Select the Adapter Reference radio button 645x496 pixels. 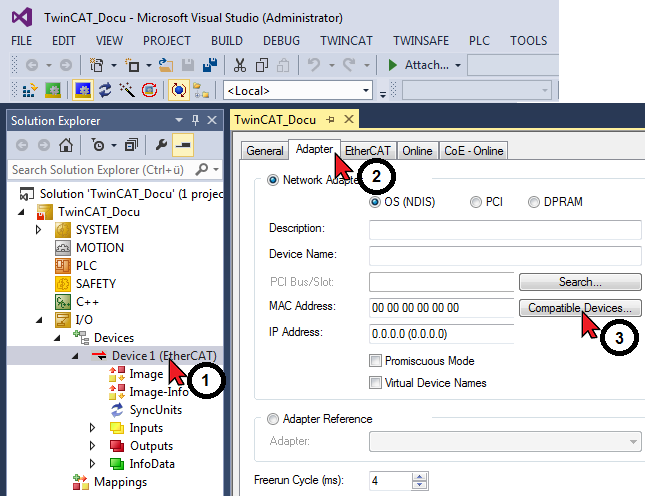pos(273,419)
